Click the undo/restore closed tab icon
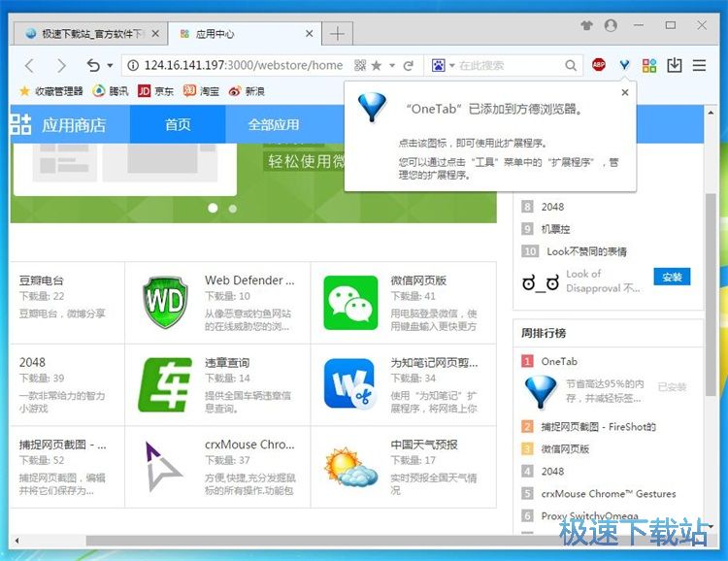 tap(93, 65)
